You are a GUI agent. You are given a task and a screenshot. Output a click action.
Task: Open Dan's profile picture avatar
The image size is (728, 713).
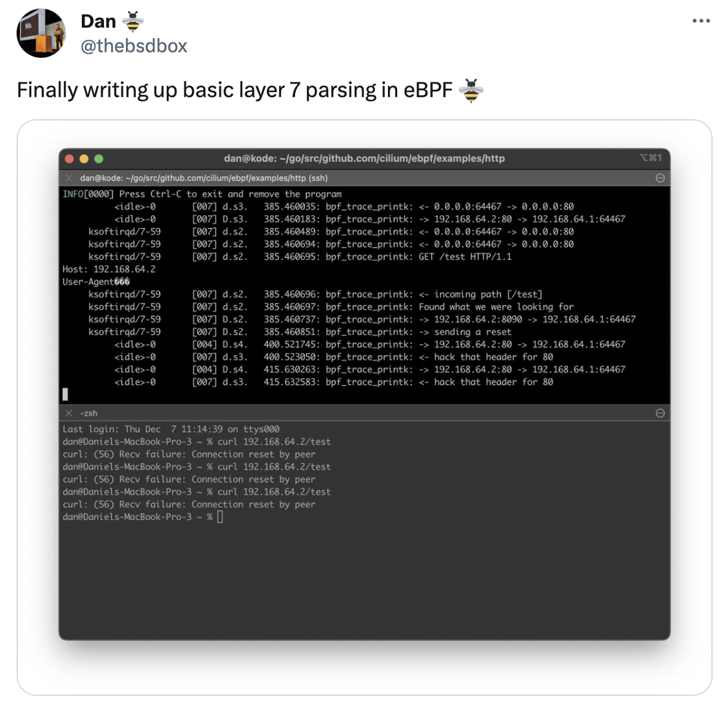pos(41,33)
